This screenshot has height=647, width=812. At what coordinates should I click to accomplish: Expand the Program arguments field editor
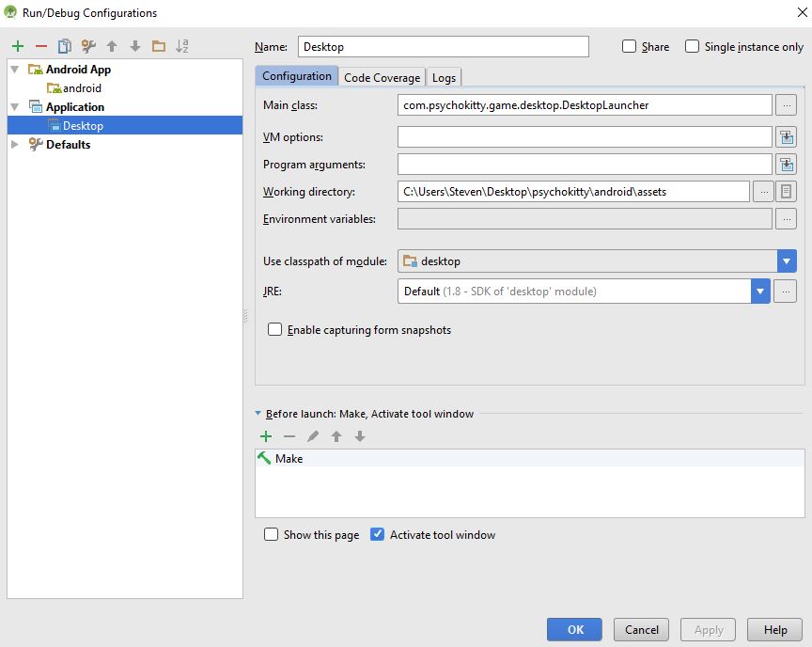[x=786, y=165]
